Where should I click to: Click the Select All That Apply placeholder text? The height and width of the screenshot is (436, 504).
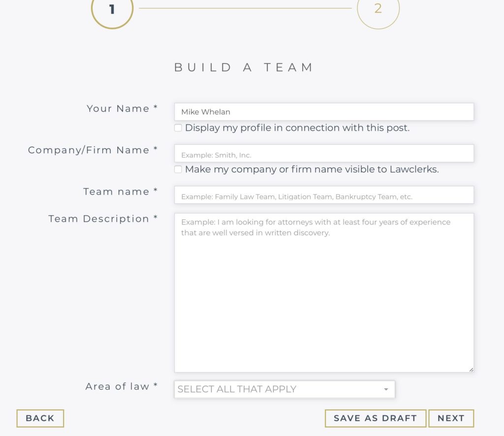pyautogui.click(x=237, y=389)
